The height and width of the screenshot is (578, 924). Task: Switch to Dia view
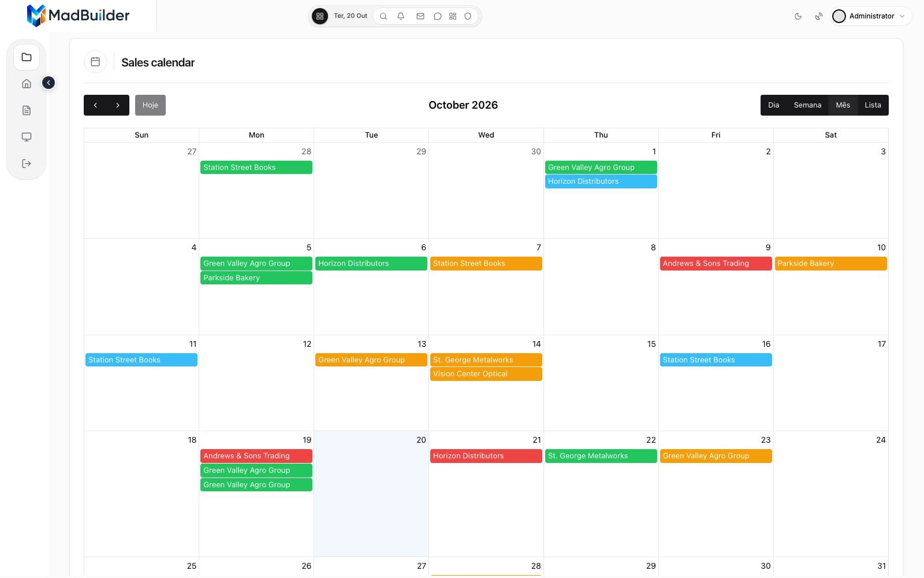pyautogui.click(x=773, y=105)
